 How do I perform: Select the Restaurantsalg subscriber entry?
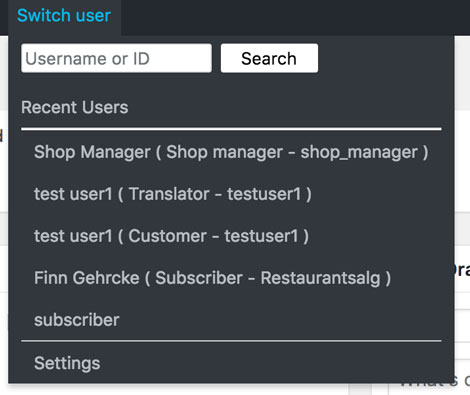coord(212,278)
